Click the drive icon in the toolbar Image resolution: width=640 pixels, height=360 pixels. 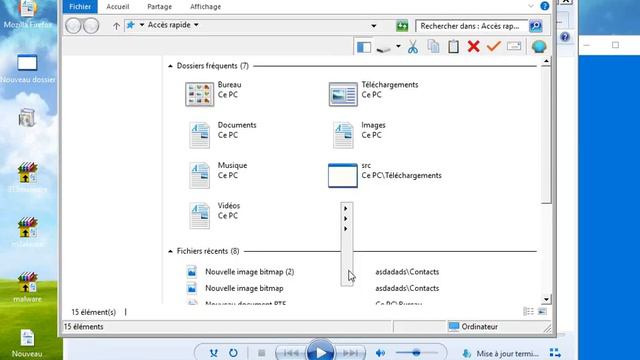click(383, 49)
